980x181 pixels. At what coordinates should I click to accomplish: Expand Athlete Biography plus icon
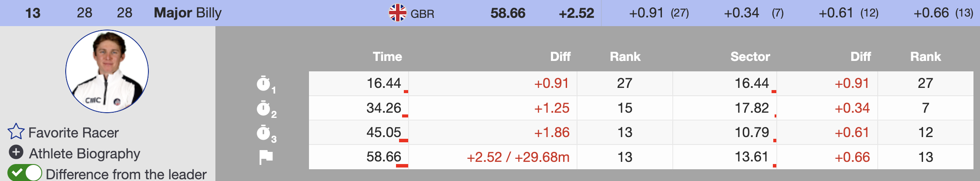tap(16, 152)
